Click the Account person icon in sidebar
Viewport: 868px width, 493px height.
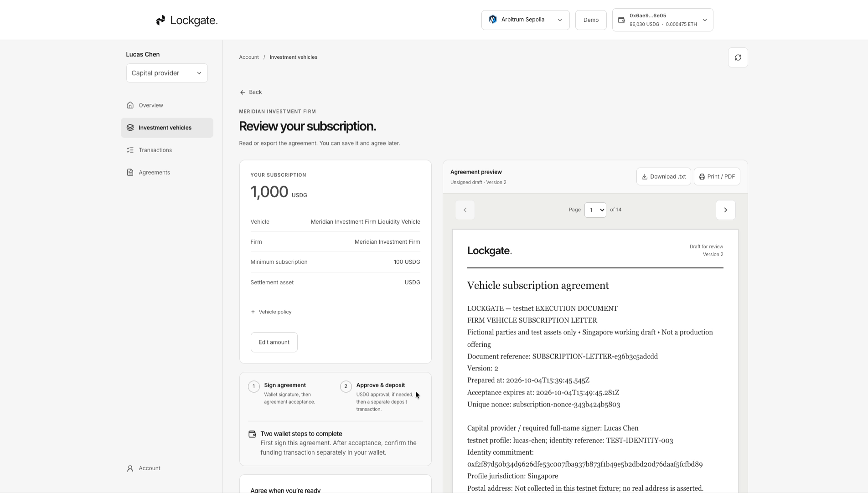[130, 468]
